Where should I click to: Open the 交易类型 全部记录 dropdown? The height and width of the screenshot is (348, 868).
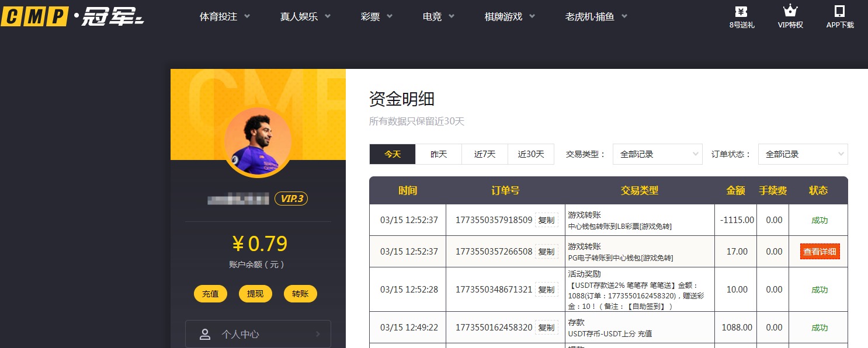[657, 154]
